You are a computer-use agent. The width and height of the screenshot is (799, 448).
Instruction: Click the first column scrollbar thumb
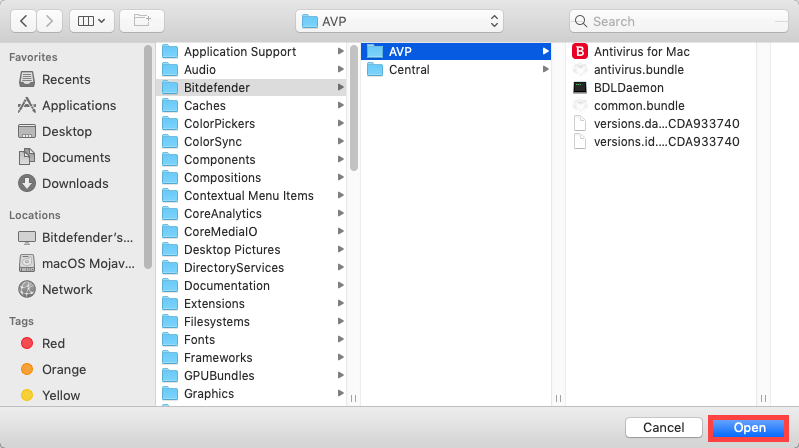[x=354, y=108]
